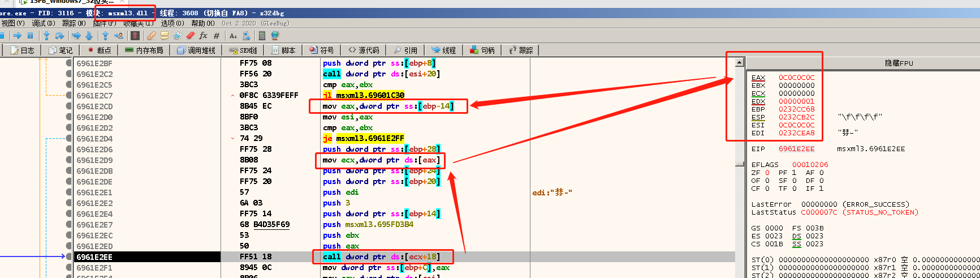Open the 选项(O) menu

click(172, 23)
